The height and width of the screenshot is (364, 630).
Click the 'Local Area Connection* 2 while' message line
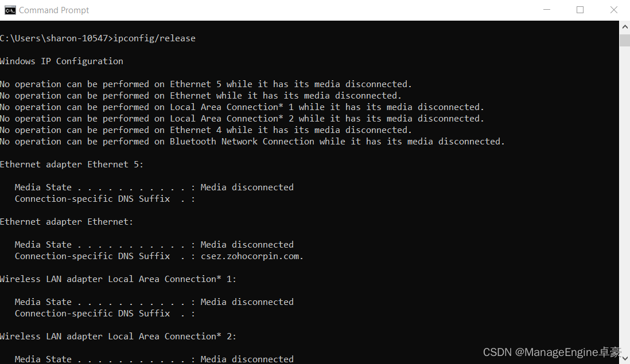[242, 119]
